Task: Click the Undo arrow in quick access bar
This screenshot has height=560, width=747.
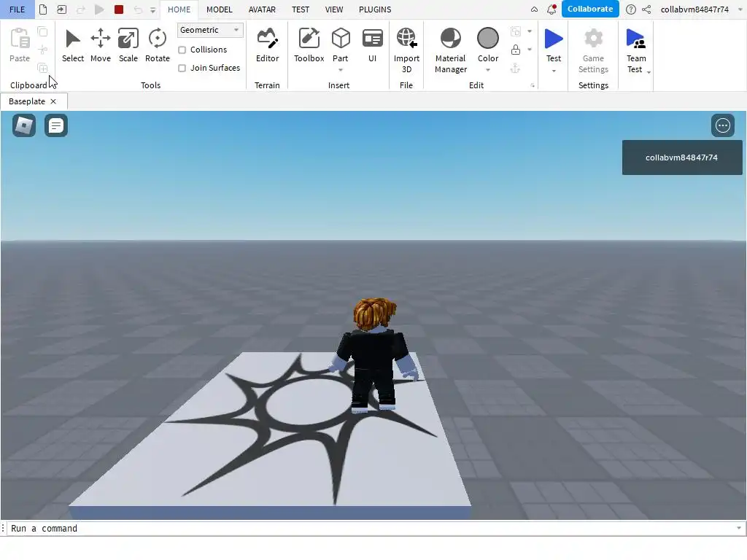Action: (138, 9)
